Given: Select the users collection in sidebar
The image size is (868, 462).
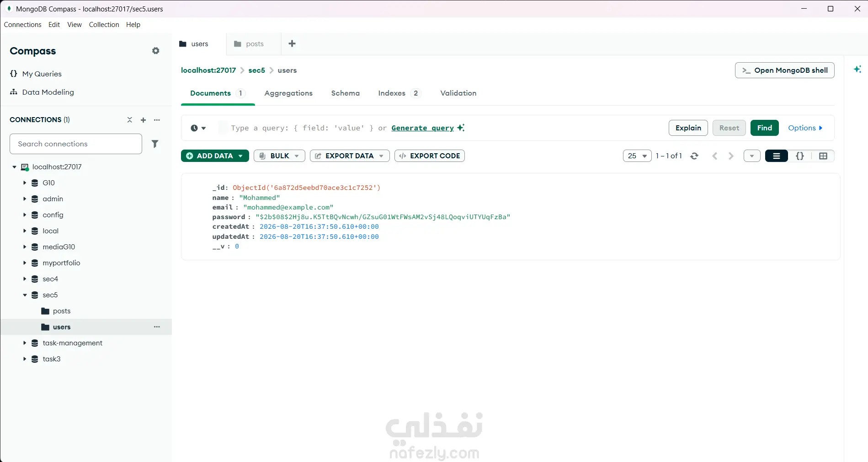Looking at the screenshot, I should pos(86,327).
